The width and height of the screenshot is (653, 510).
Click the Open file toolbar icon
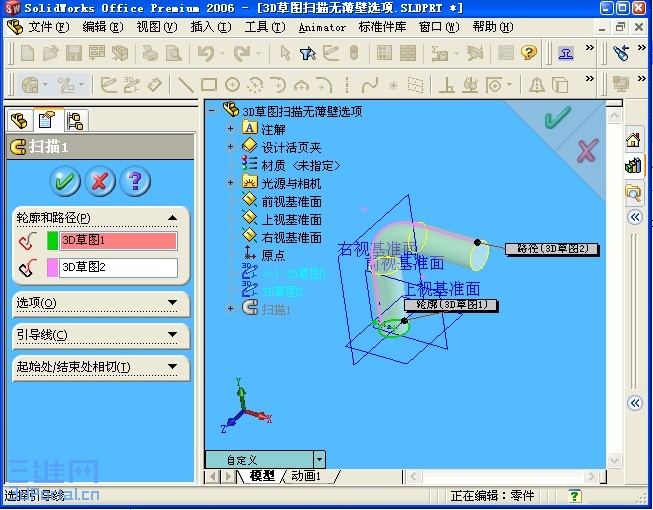point(50,53)
